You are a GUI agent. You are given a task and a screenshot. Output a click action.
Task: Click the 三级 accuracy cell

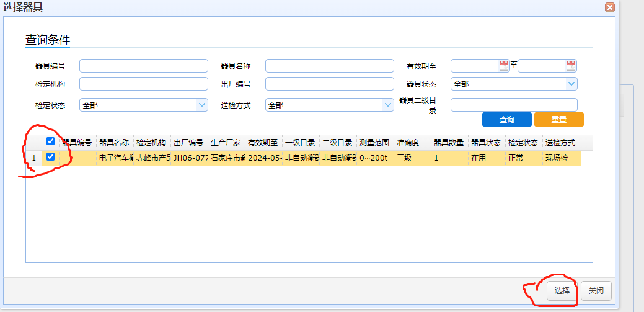click(x=412, y=158)
